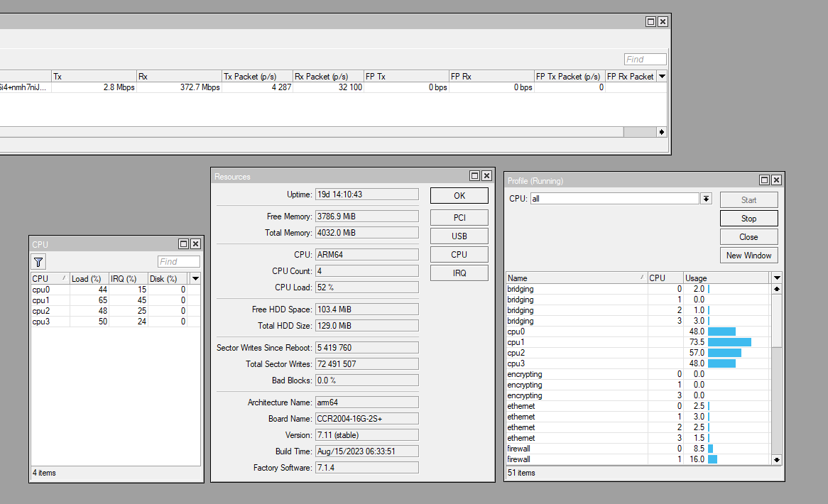
Task: Sort the CPU table by Load (%)
Action: pyautogui.click(x=88, y=279)
